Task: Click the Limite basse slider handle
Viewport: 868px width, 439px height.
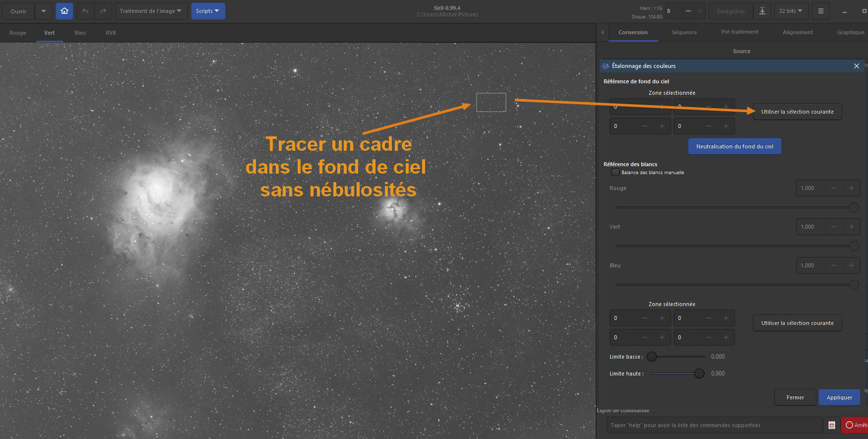Action: [652, 357]
